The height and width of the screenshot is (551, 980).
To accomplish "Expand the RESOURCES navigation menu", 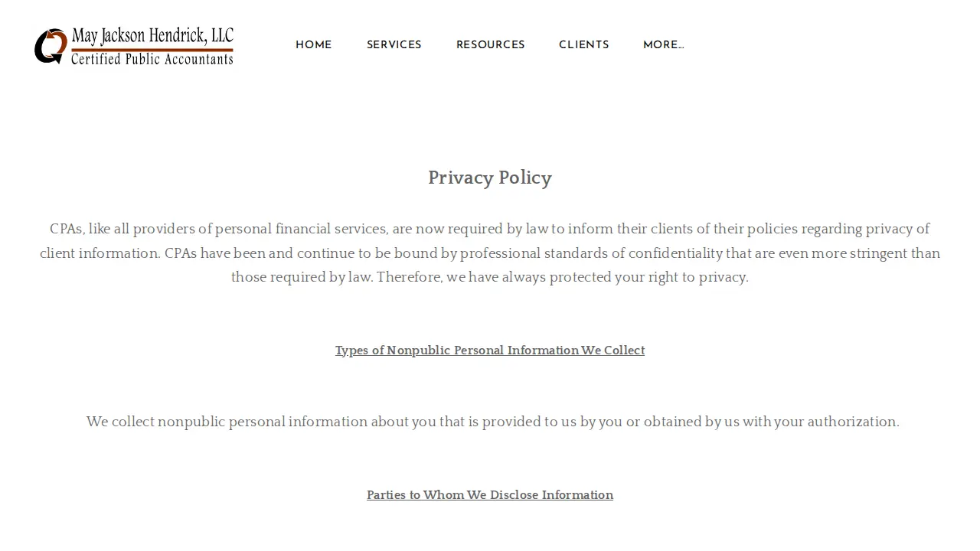I will pyautogui.click(x=491, y=45).
